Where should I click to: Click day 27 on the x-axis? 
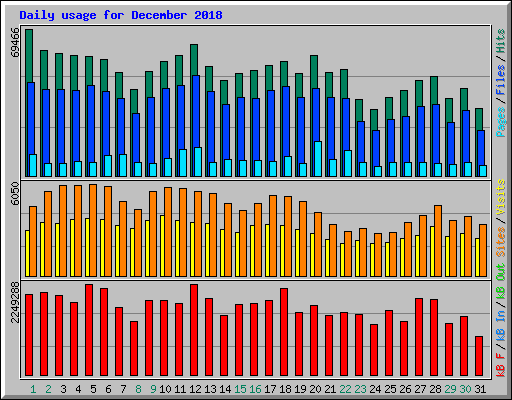pyautogui.click(x=420, y=389)
